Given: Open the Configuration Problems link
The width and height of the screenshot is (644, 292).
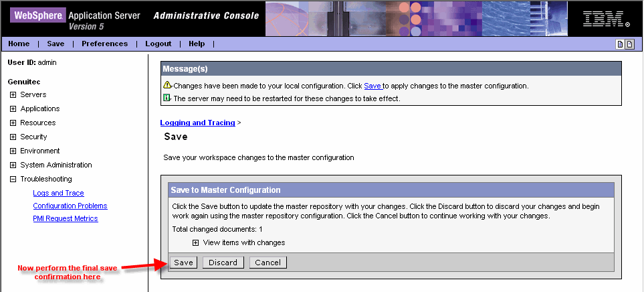Looking at the screenshot, I should pyautogui.click(x=70, y=206).
